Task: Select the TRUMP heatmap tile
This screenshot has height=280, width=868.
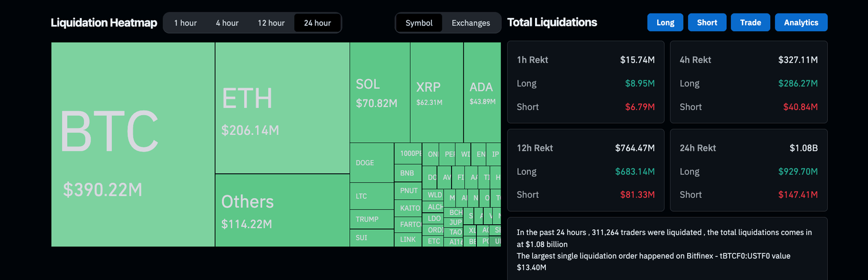Action: pyautogui.click(x=372, y=219)
